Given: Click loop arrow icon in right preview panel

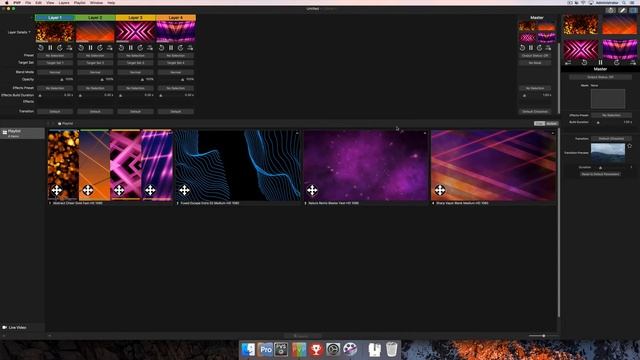Looking at the screenshot, I should 617,62.
